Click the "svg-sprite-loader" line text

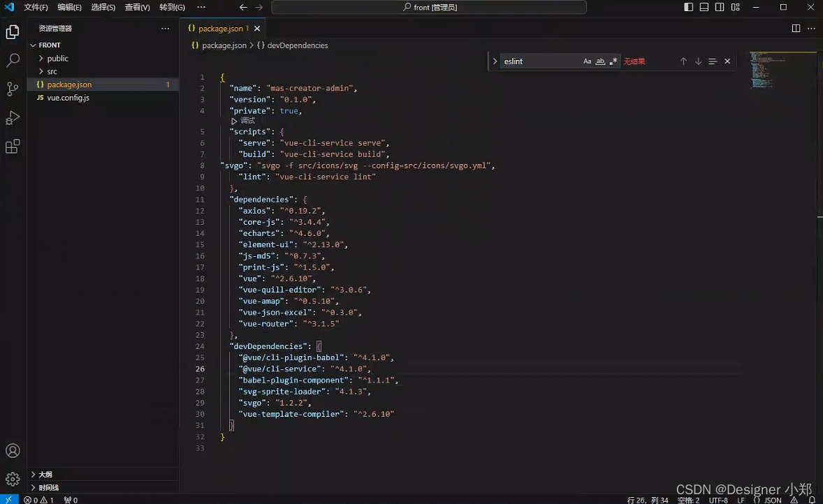(x=305, y=391)
